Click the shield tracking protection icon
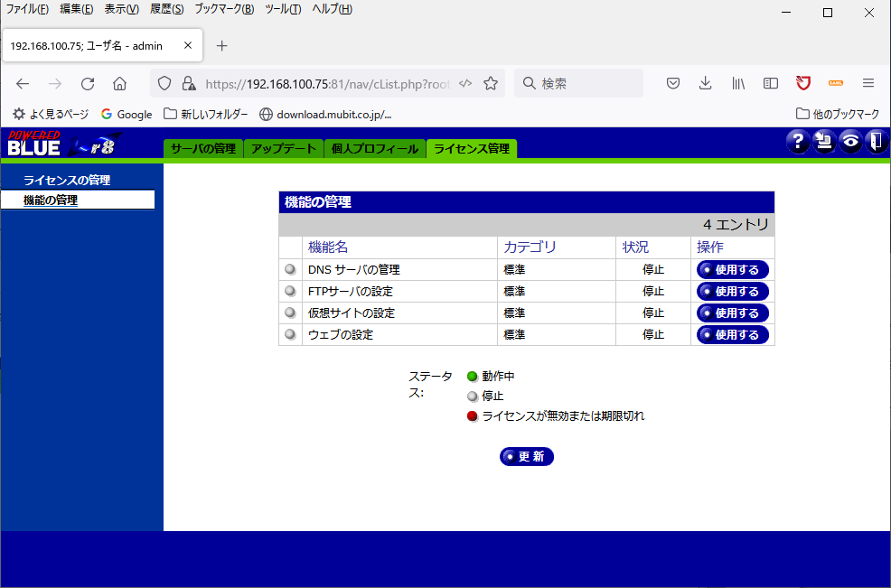This screenshot has width=891, height=588. click(164, 84)
